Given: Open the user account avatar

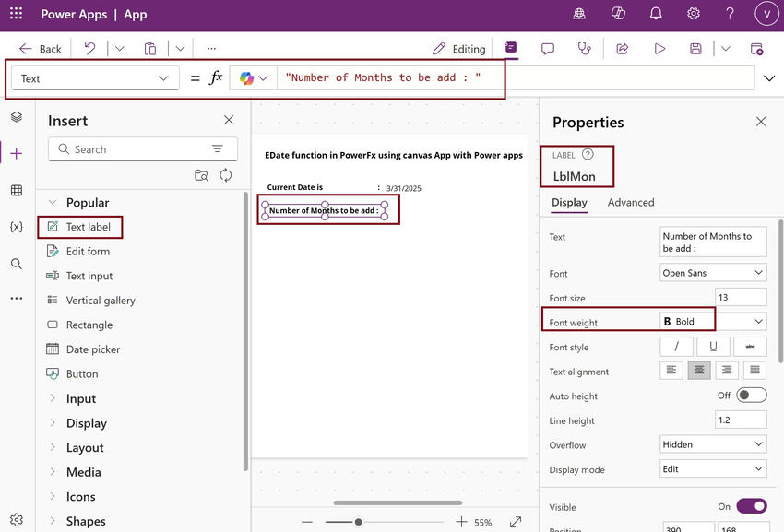Looking at the screenshot, I should coord(766,14).
